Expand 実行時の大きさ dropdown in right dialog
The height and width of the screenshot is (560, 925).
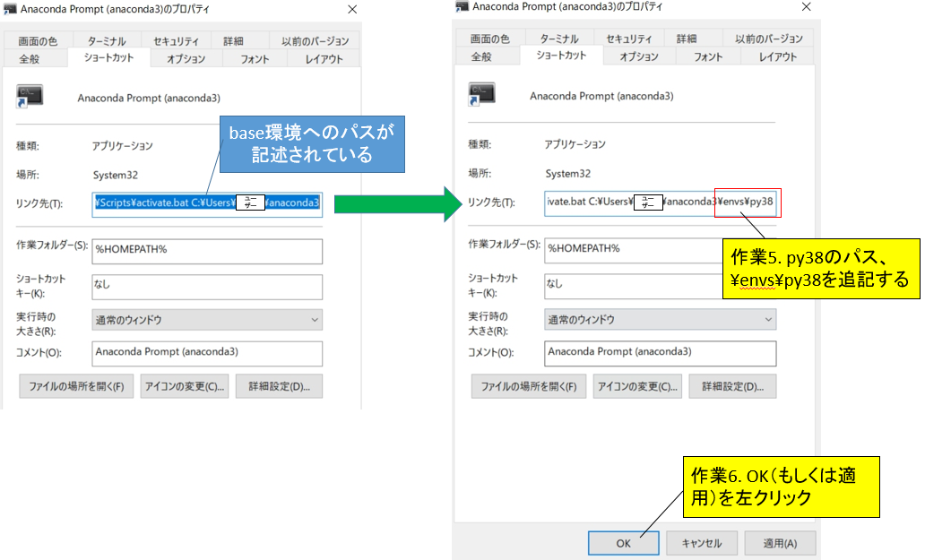coord(660,319)
